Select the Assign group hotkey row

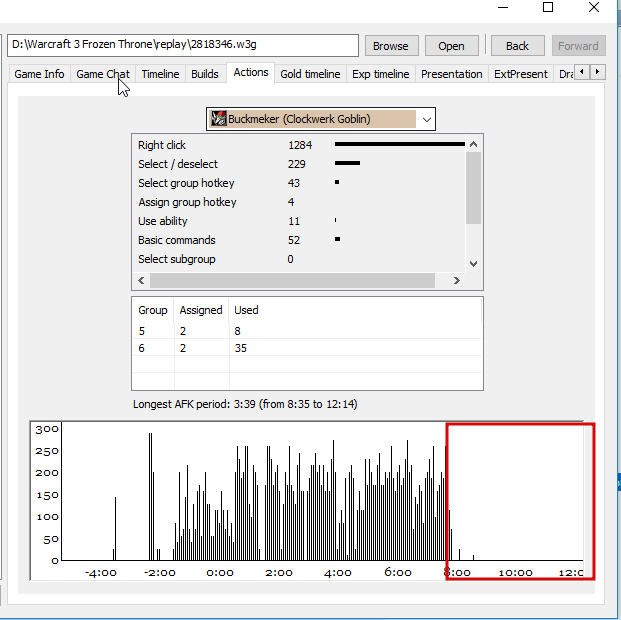299,202
